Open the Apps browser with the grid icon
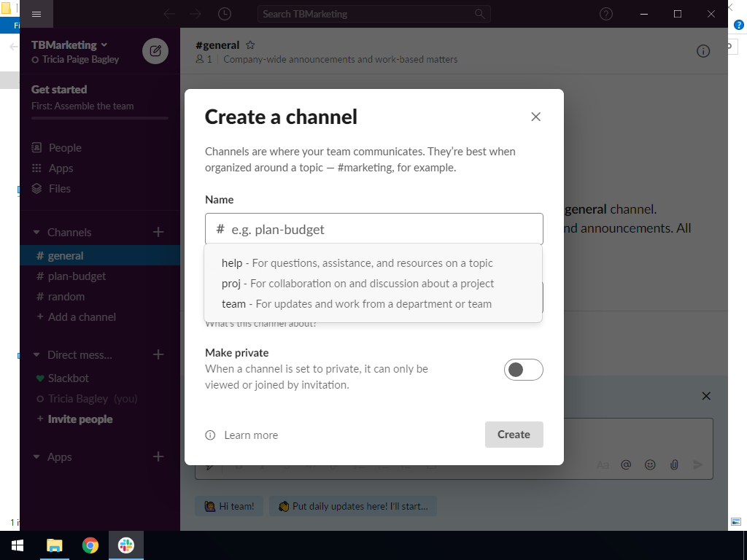 point(61,168)
